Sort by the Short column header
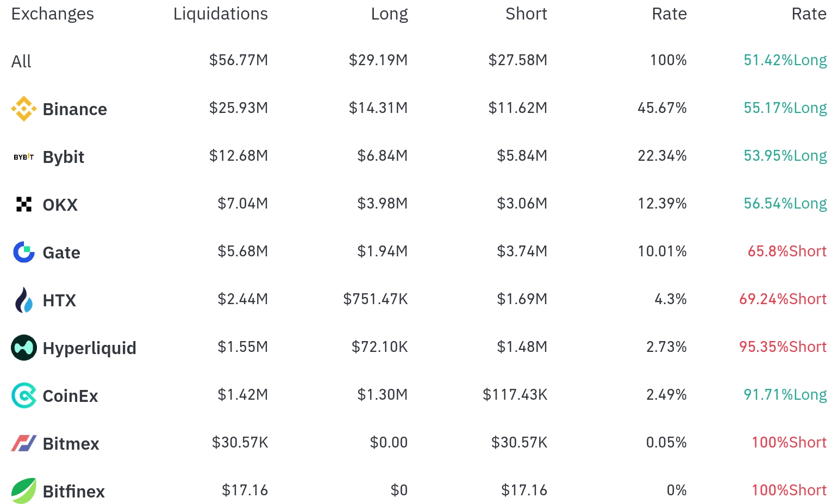The height and width of the screenshot is (504, 838). pyautogui.click(x=526, y=14)
